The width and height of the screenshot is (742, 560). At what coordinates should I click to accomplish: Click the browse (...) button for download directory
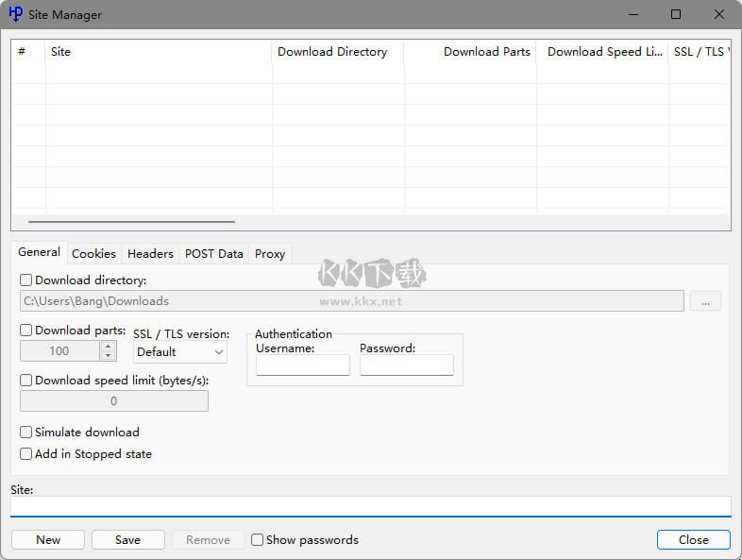(x=705, y=301)
